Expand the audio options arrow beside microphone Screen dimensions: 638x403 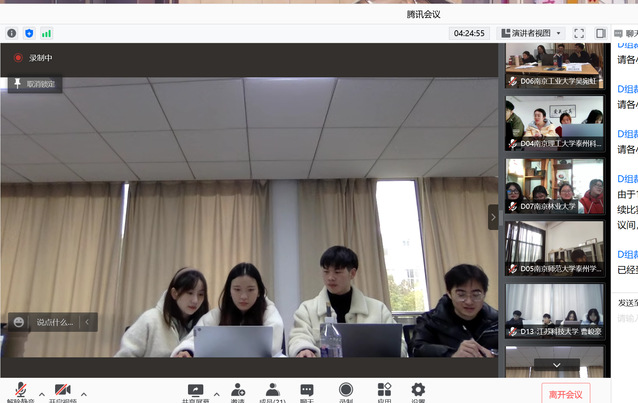pyautogui.click(x=41, y=393)
